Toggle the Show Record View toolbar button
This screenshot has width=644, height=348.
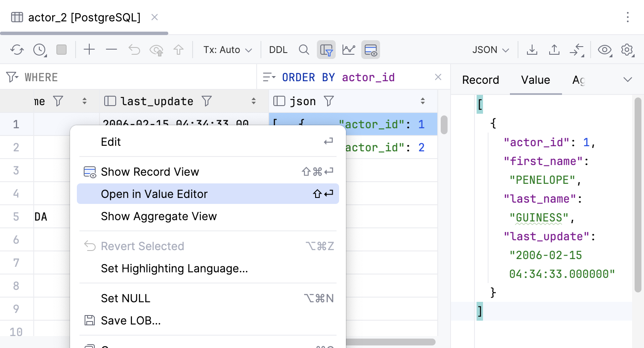pos(370,50)
